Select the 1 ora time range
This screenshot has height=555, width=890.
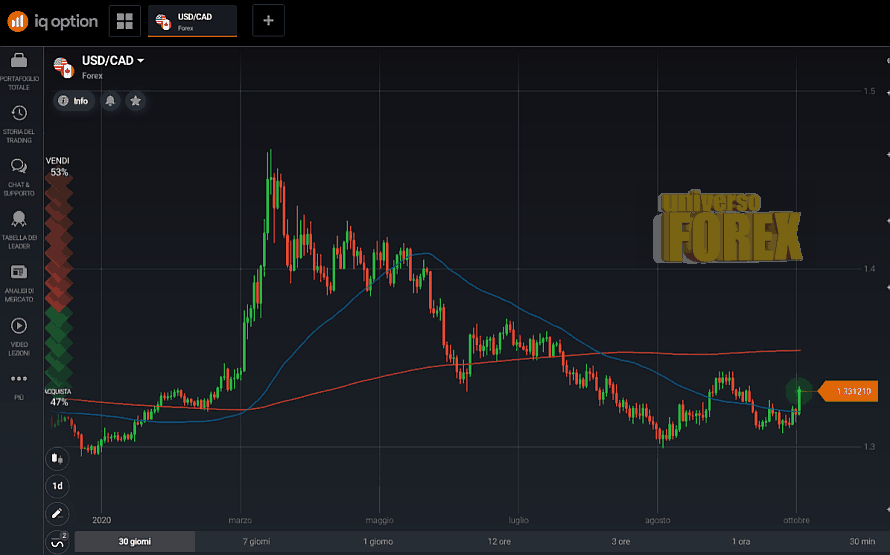point(740,542)
